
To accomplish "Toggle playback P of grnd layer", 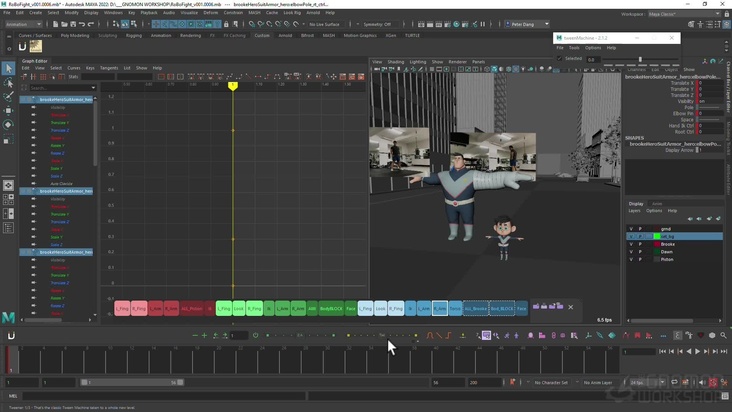I will click(640, 229).
